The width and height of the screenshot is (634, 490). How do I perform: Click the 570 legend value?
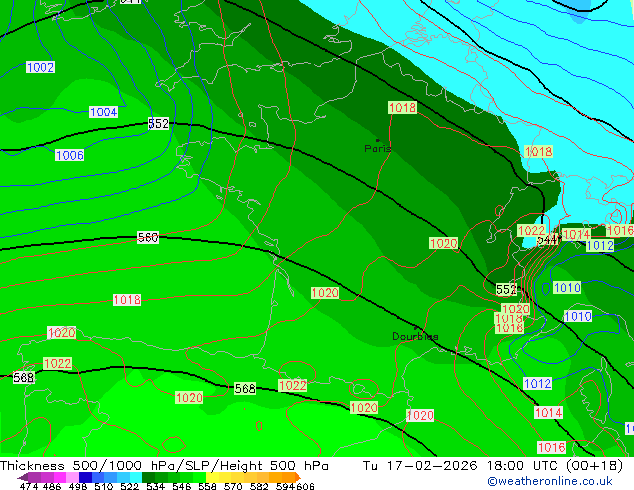tap(234, 486)
